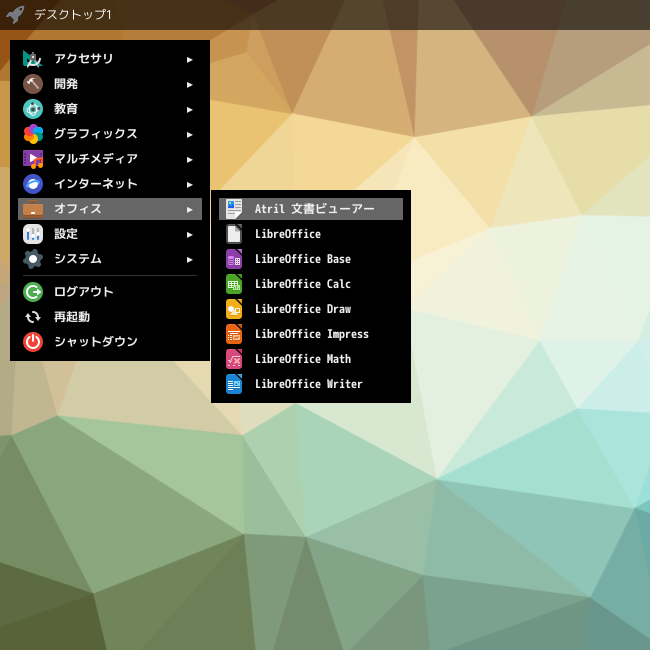Open the インターネット menu entry
This screenshot has height=650, width=650.
click(x=110, y=184)
